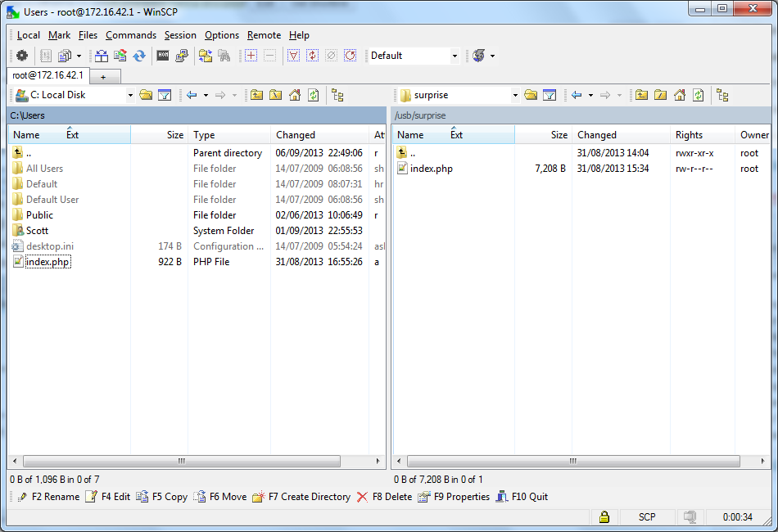Image resolution: width=778 pixels, height=532 pixels.
Task: Open the Commands menu
Action: click(x=130, y=35)
